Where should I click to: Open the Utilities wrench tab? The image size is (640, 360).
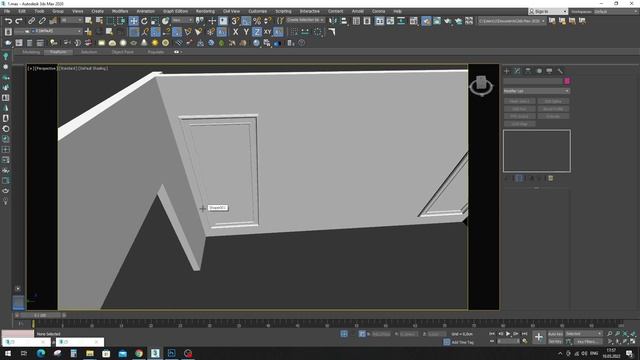tap(560, 71)
